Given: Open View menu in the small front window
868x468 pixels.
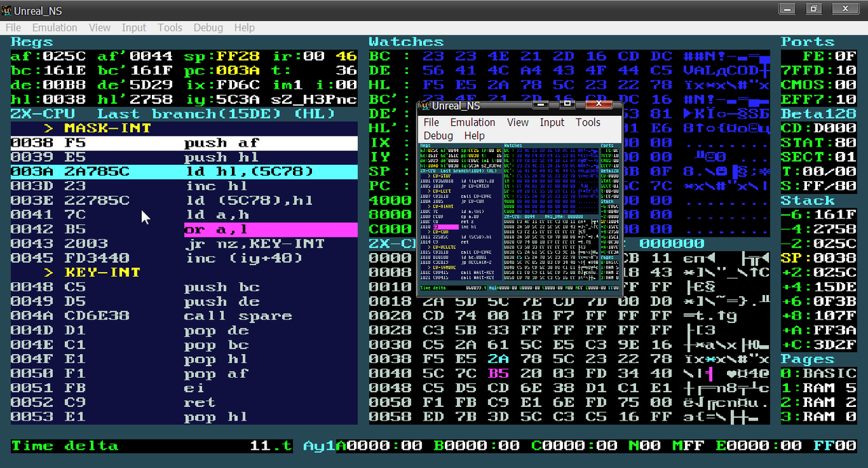Looking at the screenshot, I should [517, 122].
